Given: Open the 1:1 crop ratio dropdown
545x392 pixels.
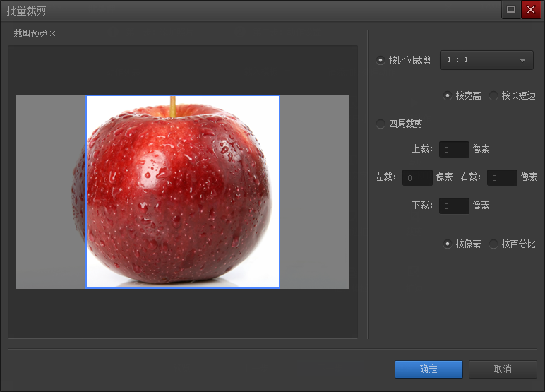Looking at the screenshot, I should (x=486, y=61).
